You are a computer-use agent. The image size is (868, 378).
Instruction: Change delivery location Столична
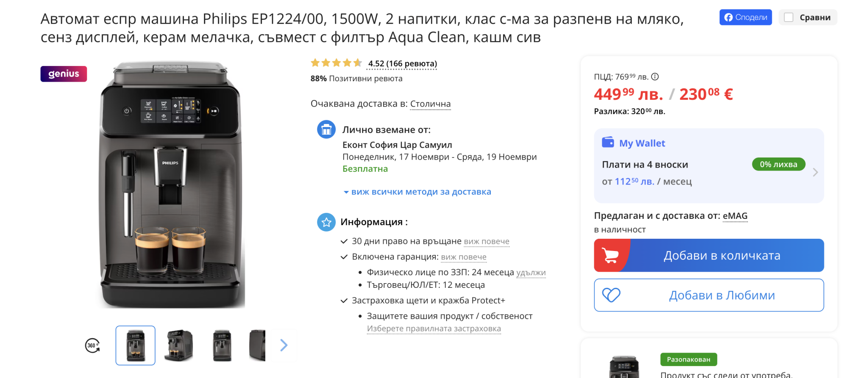430,104
